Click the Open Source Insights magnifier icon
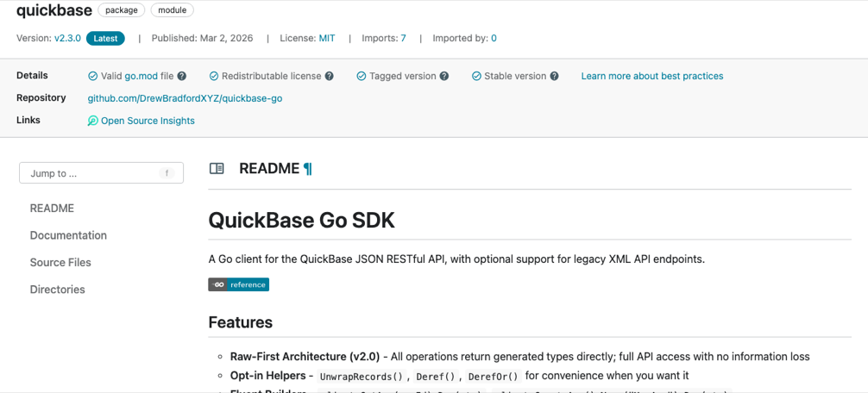The image size is (868, 393). pyautogui.click(x=93, y=121)
